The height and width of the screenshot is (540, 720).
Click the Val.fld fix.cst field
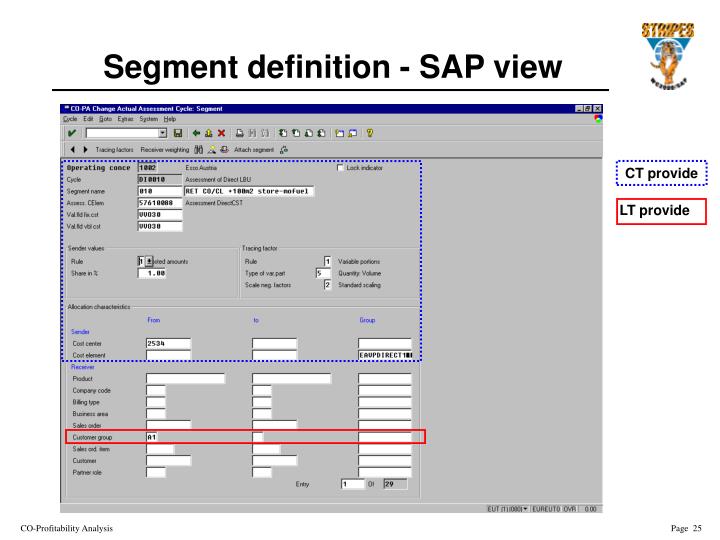tap(160, 214)
